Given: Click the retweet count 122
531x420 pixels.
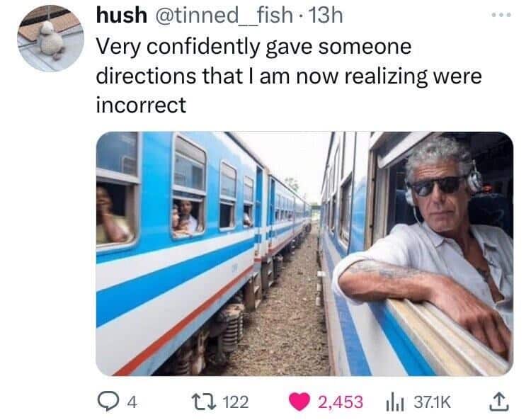Looking at the screenshot, I should click(x=236, y=402).
